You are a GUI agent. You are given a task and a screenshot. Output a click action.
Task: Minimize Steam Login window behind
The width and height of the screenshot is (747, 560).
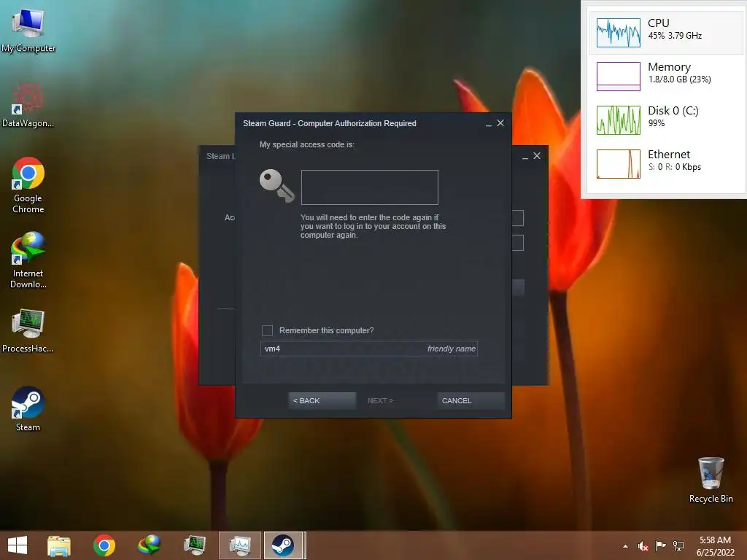(525, 157)
